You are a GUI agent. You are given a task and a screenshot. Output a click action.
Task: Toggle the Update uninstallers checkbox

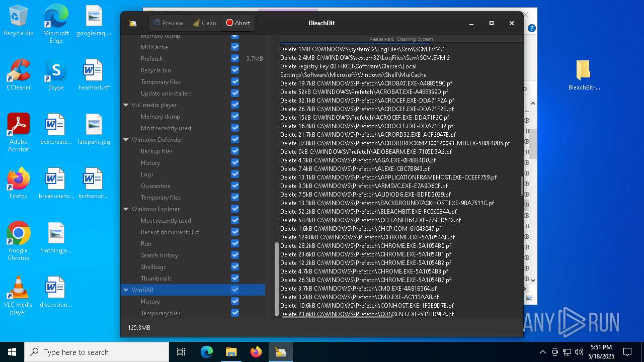point(235,93)
